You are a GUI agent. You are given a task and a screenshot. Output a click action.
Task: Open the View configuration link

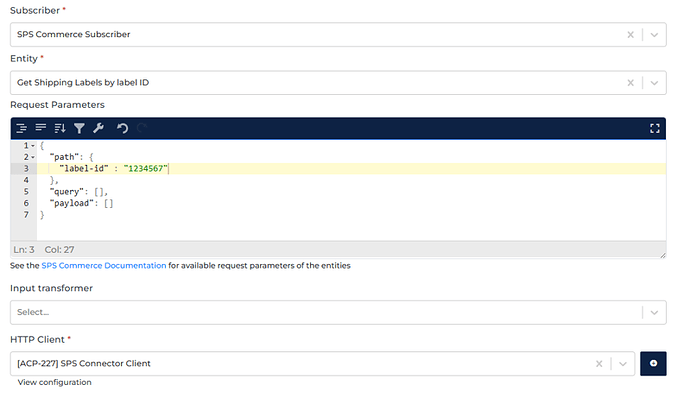click(55, 382)
